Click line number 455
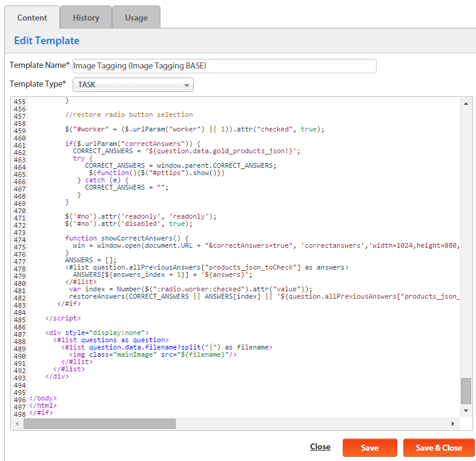 [x=20, y=102]
